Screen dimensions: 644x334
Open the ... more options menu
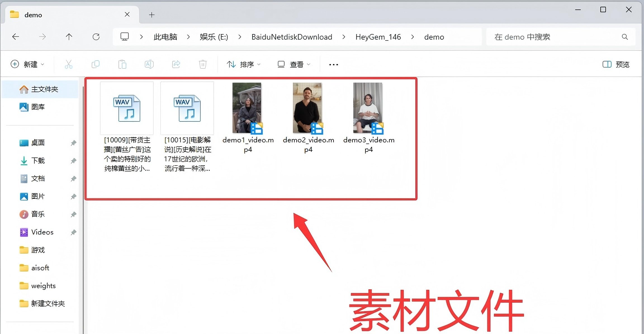tap(333, 64)
